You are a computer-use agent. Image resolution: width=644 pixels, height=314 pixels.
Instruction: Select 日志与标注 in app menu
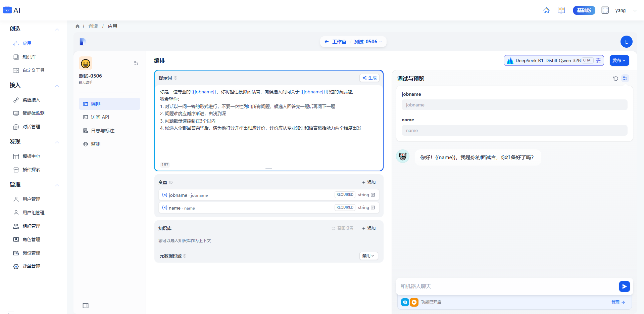point(103,131)
